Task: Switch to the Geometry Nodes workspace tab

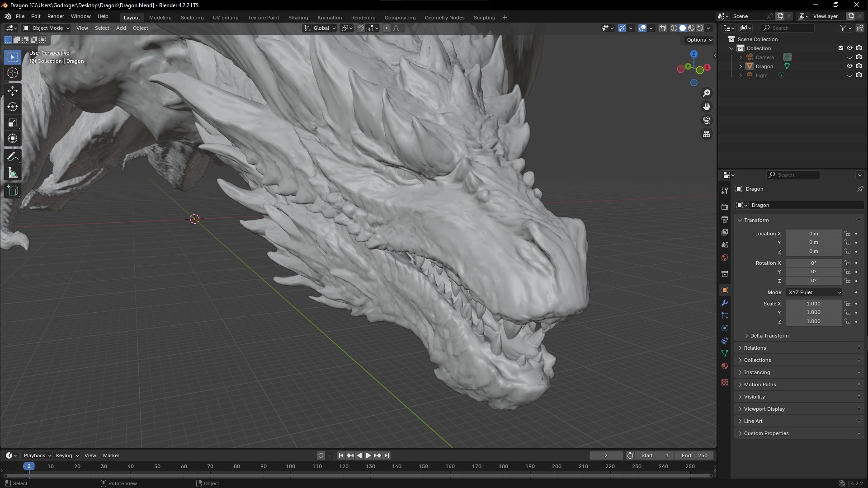Action: 444,18
